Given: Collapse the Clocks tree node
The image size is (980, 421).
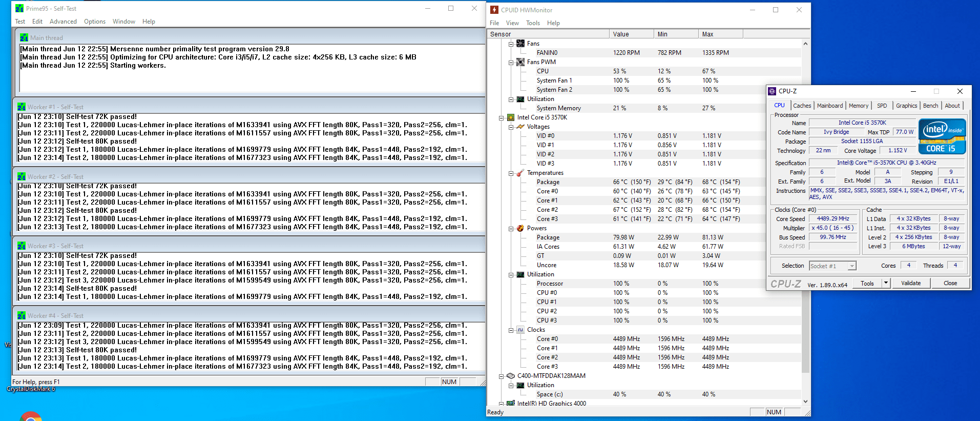Looking at the screenshot, I should click(511, 330).
